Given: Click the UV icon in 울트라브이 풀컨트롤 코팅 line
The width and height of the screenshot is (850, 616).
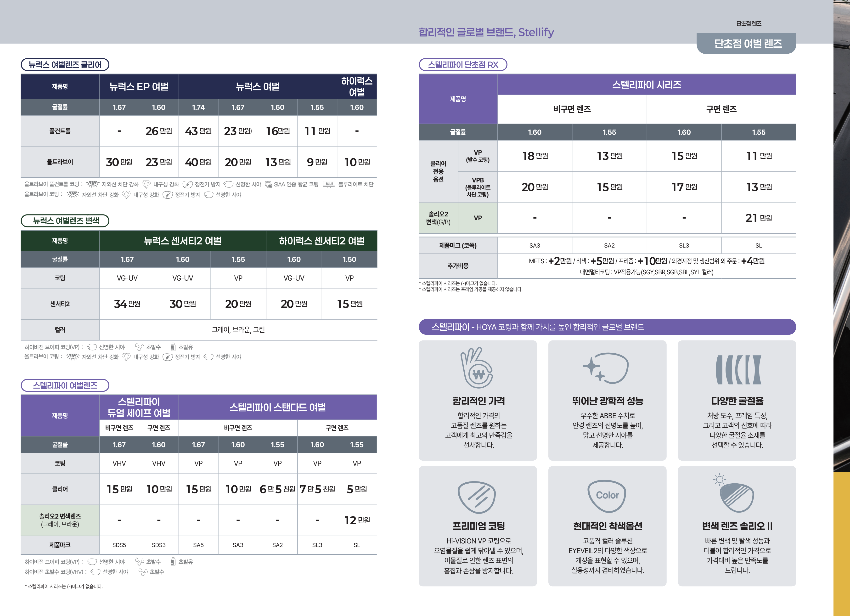Looking at the screenshot, I should click(93, 184).
